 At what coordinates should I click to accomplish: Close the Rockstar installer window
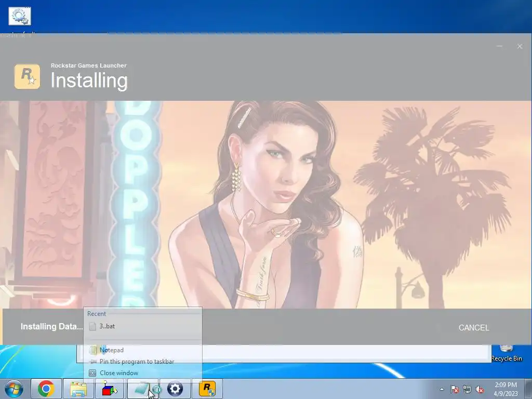coord(520,46)
